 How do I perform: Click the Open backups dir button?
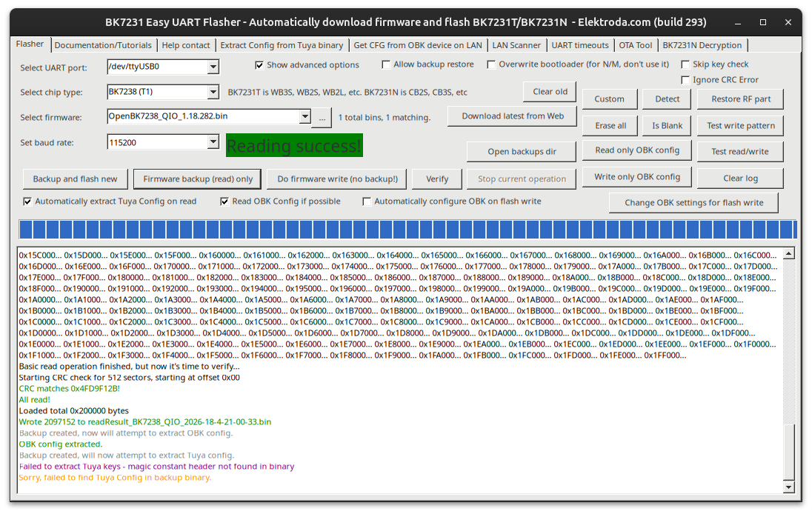pyautogui.click(x=522, y=152)
